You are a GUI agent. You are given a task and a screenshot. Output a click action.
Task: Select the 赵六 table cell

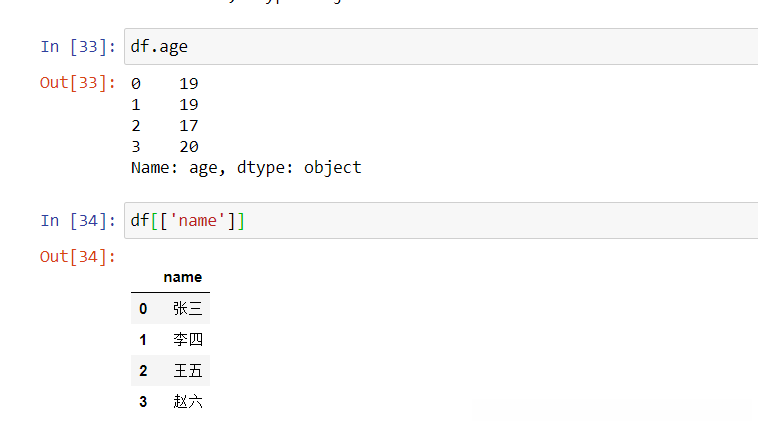tap(187, 402)
